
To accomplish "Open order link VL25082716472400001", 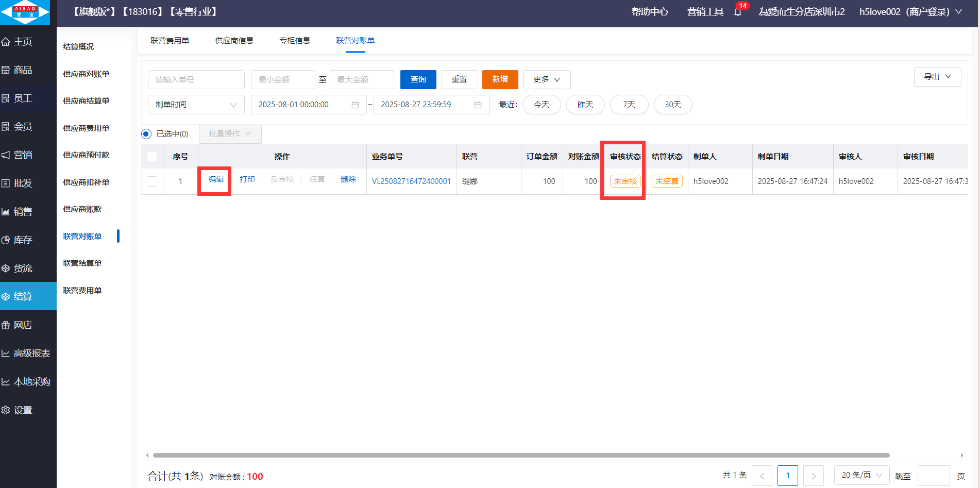I will pyautogui.click(x=411, y=181).
